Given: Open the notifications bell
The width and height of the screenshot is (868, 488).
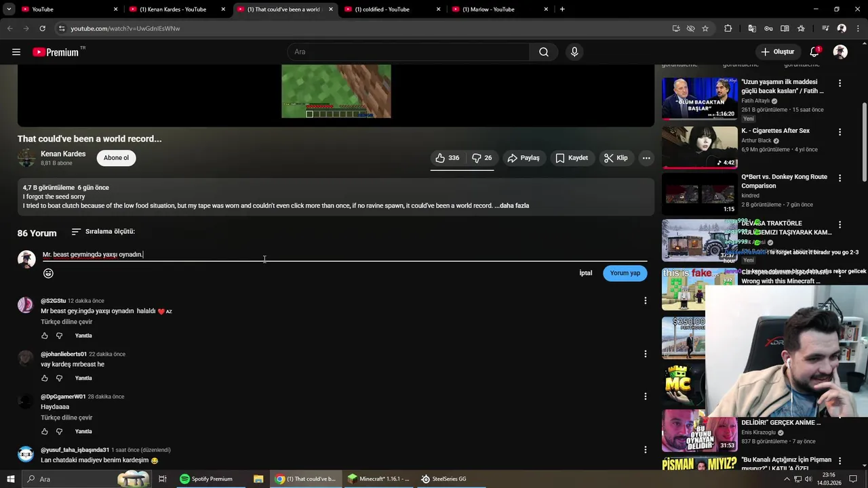Looking at the screenshot, I should pos(814,52).
